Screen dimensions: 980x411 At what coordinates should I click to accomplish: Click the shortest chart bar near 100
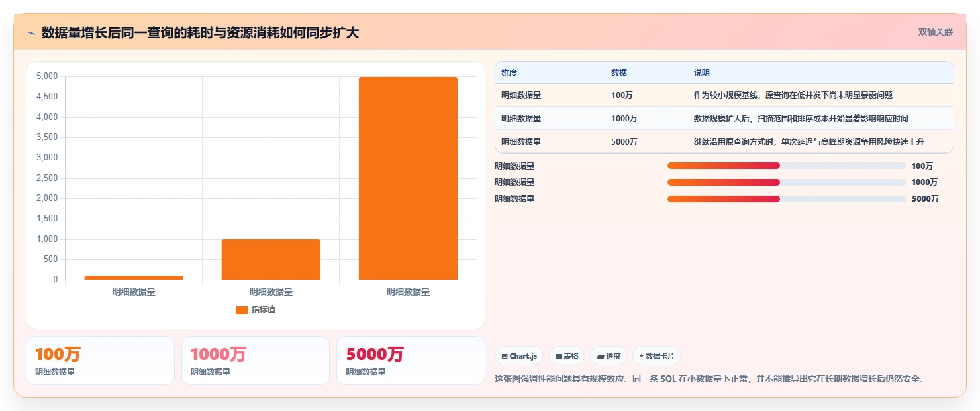click(134, 278)
